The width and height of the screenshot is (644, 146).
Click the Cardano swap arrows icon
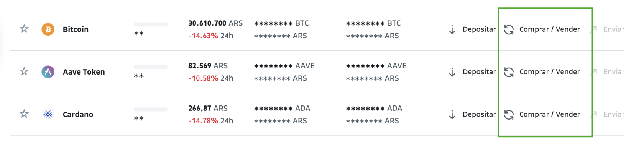(509, 114)
